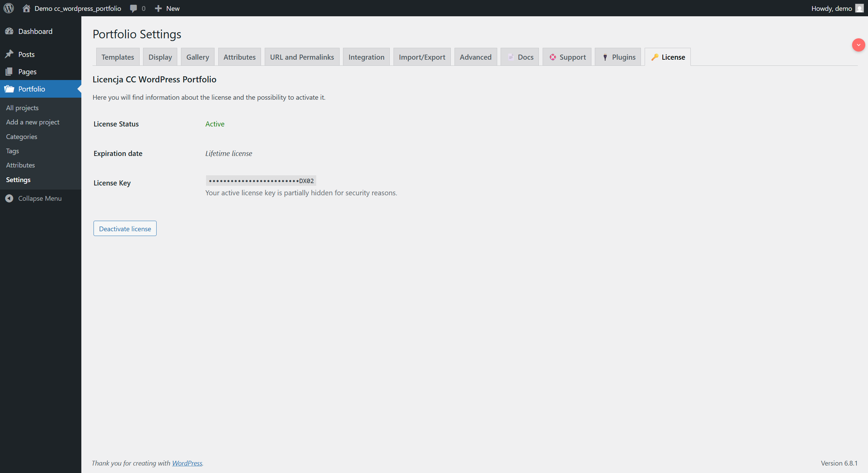This screenshot has width=868, height=473.
Task: Click the Plugins icon on its tab
Action: click(x=605, y=57)
